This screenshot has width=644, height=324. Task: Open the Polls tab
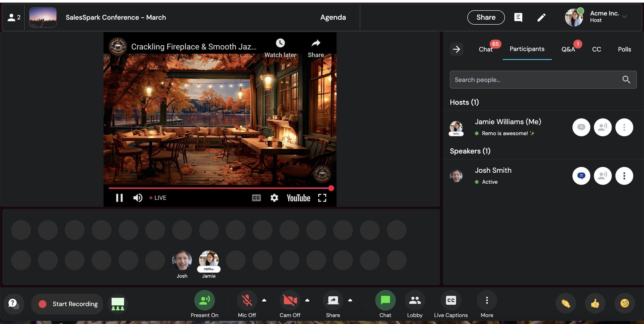624,49
